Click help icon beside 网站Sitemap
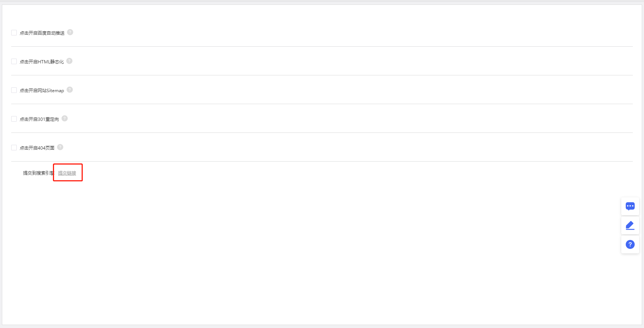This screenshot has width=644, height=328. pos(70,90)
